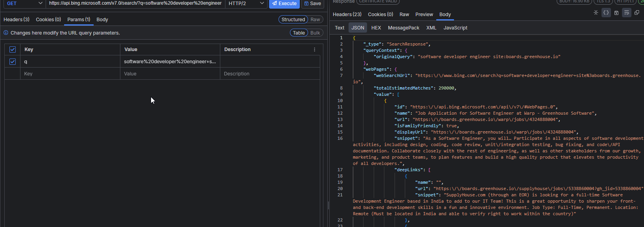Screen dimensions: 644x227
Task: Open response Cookies (0) tab
Action: point(380,14)
